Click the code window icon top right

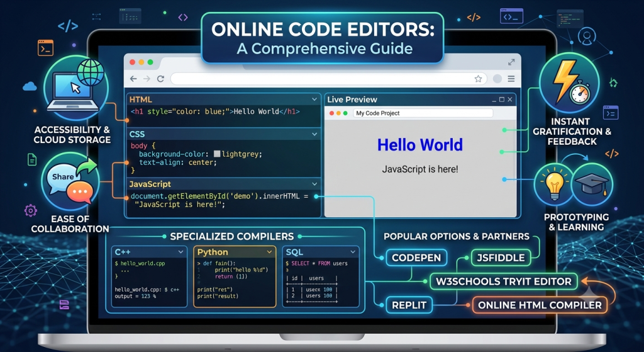pos(511,16)
